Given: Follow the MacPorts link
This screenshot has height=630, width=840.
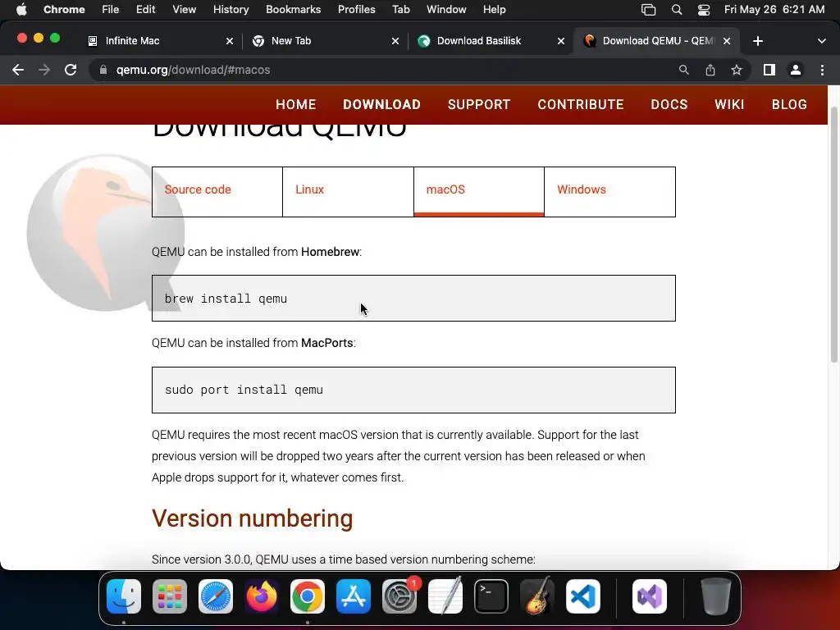Looking at the screenshot, I should 326,343.
